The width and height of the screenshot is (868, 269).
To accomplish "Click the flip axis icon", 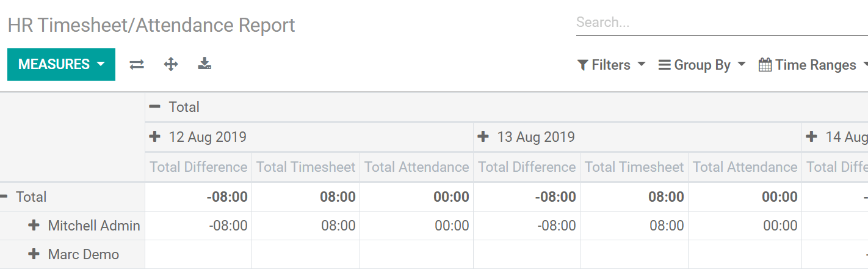I will [137, 64].
